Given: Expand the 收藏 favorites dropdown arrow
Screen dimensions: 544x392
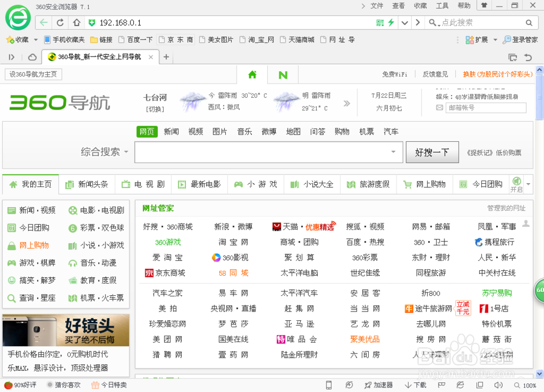Looking at the screenshot, I should [x=36, y=40].
